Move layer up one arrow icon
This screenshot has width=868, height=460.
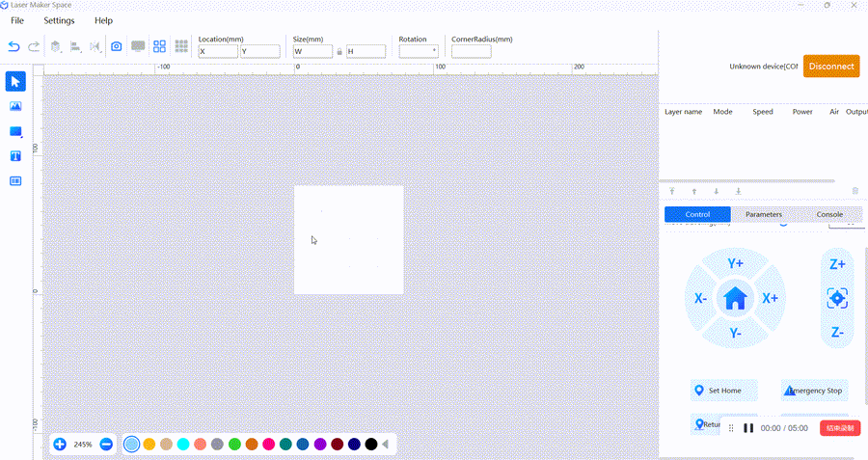pyautogui.click(x=694, y=191)
